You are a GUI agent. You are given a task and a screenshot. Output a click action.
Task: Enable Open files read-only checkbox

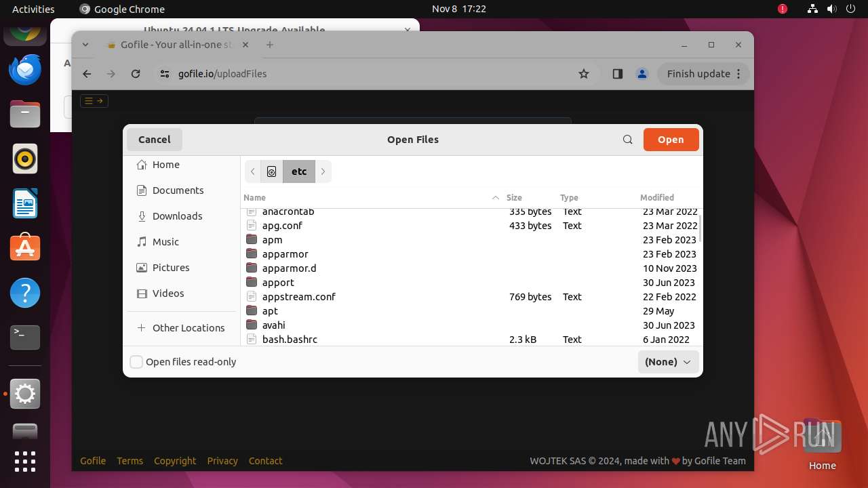click(136, 362)
